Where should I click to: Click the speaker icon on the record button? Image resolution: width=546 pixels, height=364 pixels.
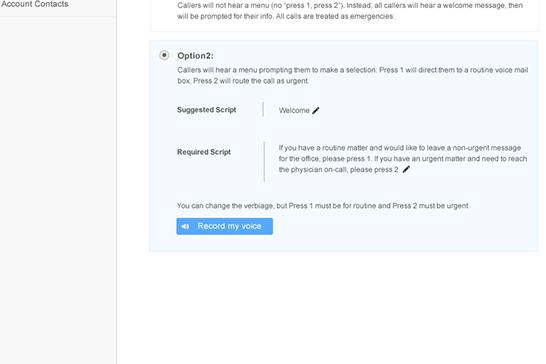(x=186, y=226)
